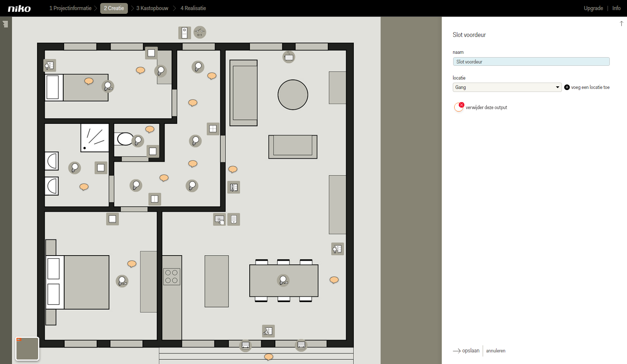Cancel with the annuleren link
Image resolution: width=627 pixels, height=364 pixels.
click(496, 351)
